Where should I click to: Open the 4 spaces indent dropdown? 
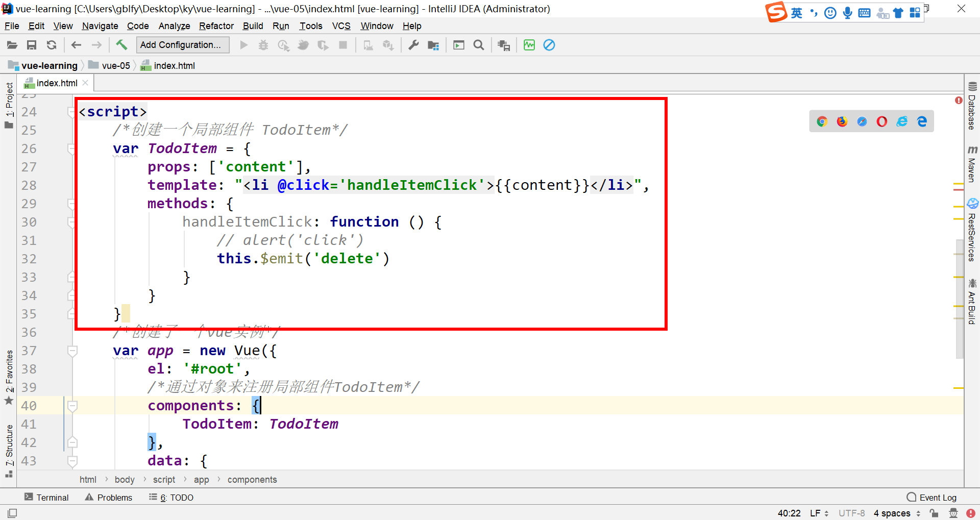(x=897, y=513)
